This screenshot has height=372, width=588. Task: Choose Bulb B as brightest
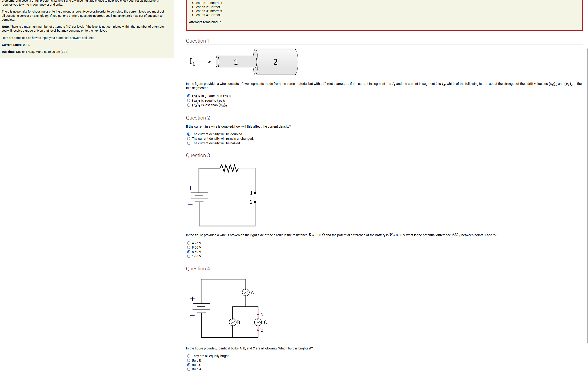click(188, 360)
